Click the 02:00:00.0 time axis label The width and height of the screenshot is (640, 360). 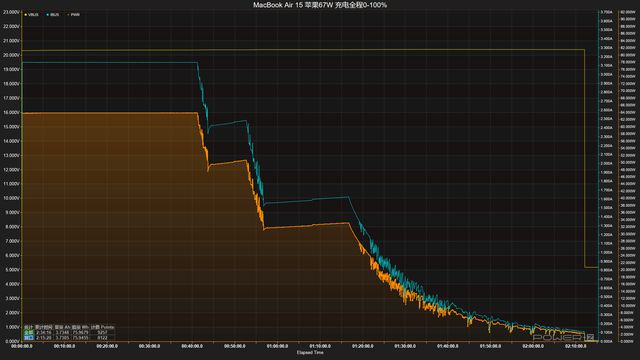pos(533,346)
